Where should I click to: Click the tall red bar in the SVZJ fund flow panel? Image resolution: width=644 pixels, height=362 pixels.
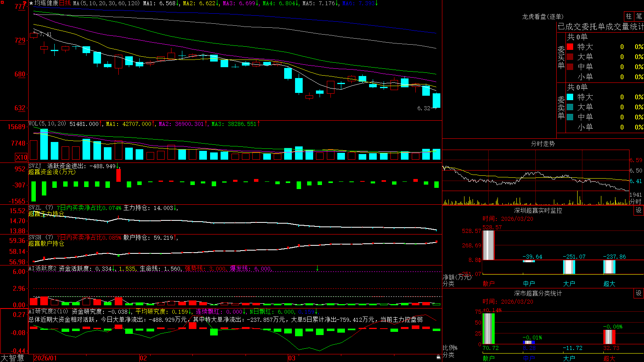pos(118,175)
